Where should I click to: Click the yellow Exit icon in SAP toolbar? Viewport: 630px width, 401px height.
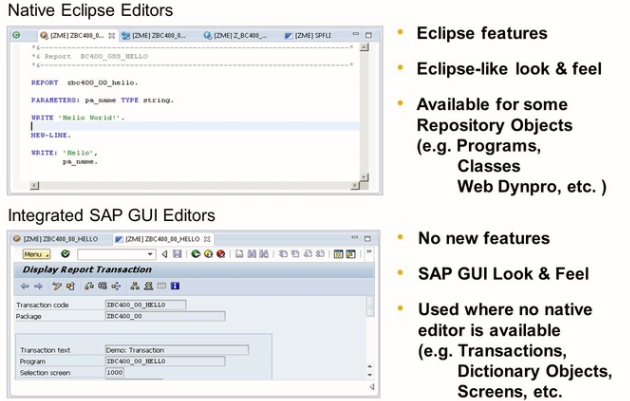pyautogui.click(x=207, y=254)
